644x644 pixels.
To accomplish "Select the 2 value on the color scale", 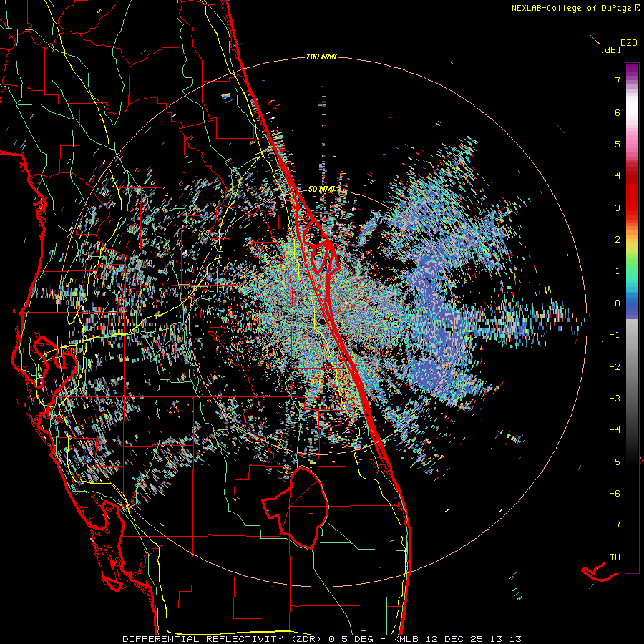I will click(618, 240).
